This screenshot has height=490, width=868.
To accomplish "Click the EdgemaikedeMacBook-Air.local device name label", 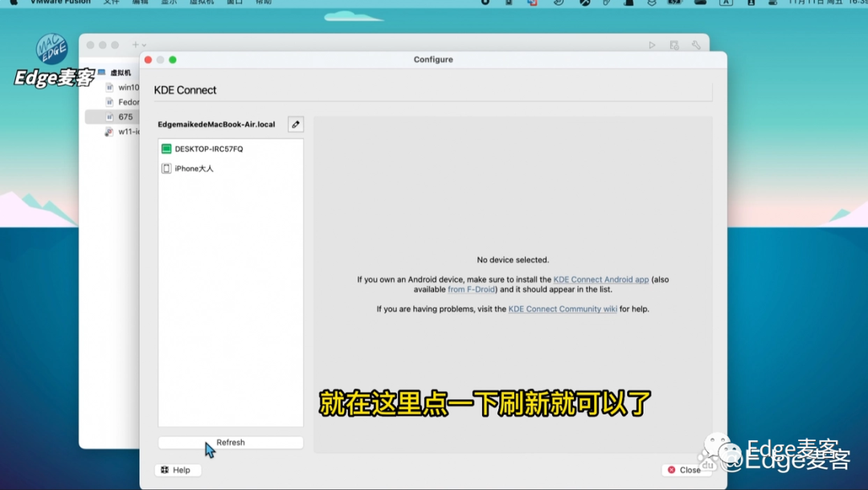I will (x=216, y=125).
